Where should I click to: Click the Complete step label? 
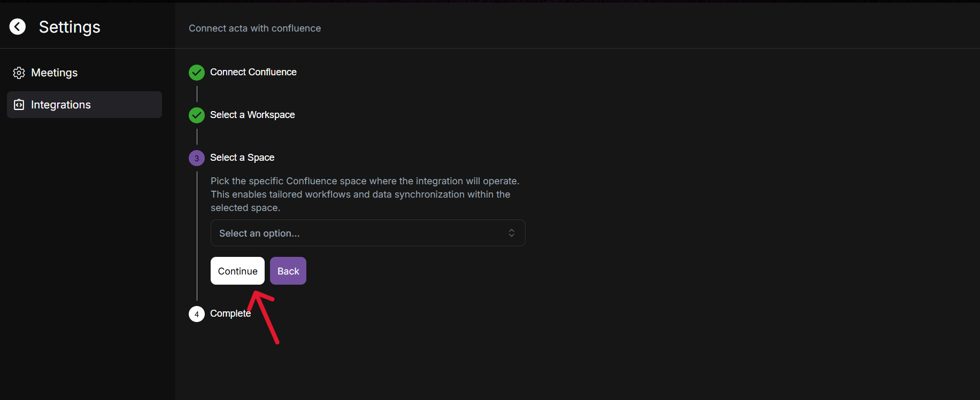[x=230, y=313]
